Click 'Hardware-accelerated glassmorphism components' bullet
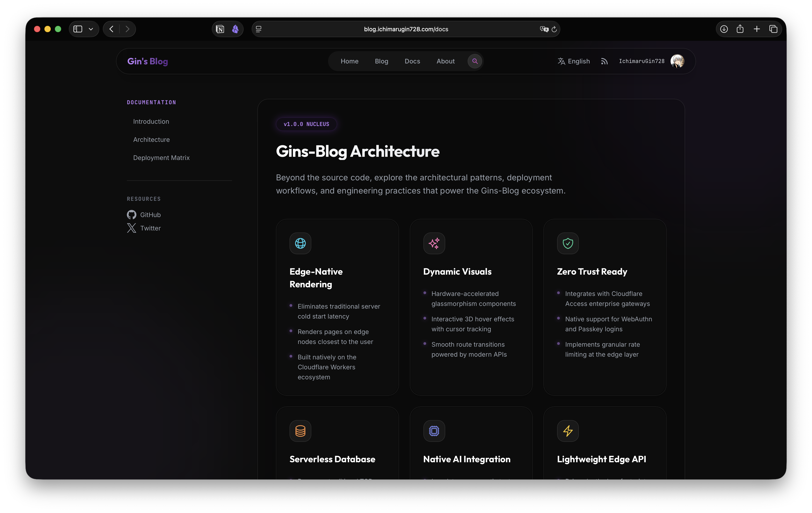The image size is (812, 513). 474,298
